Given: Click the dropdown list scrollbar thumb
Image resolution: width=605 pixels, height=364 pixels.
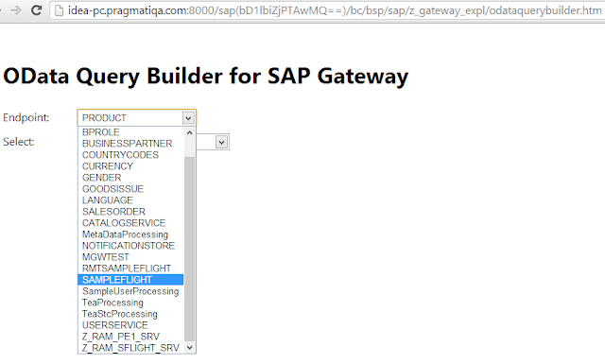Looking at the screenshot, I should tap(189, 249).
